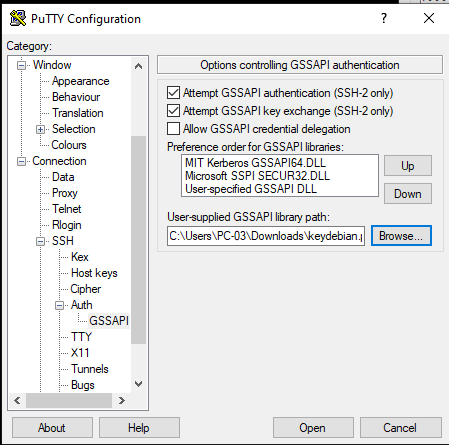Screen dimensions: 449x445
Task: Click Open to start the session
Action: pyautogui.click(x=313, y=428)
